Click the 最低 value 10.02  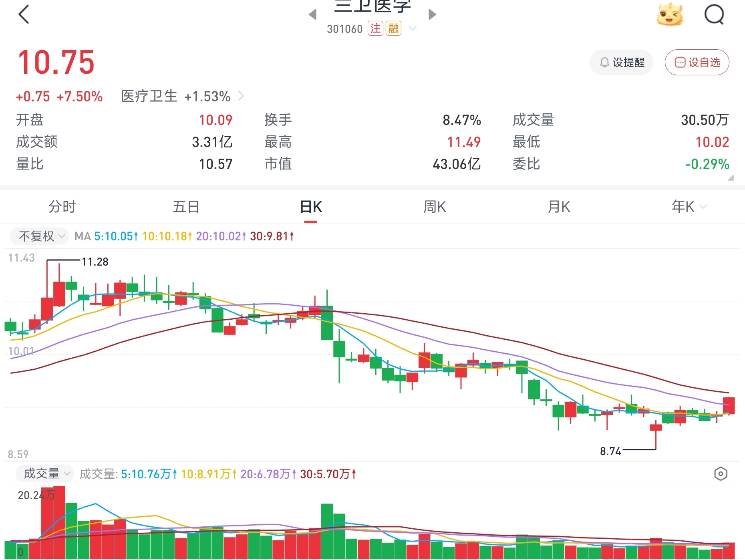[x=712, y=142]
